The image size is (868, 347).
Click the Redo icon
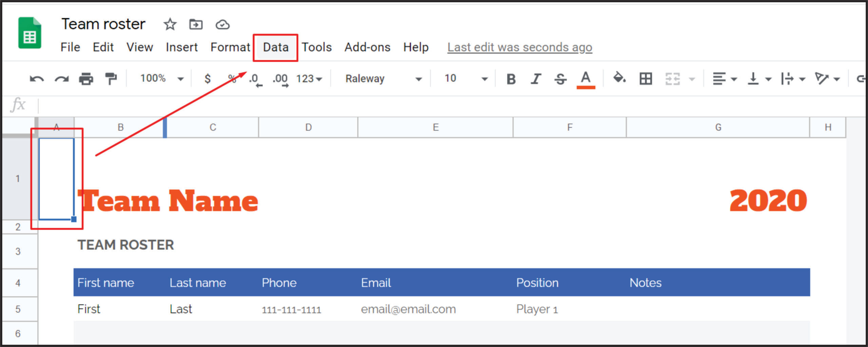(61, 78)
